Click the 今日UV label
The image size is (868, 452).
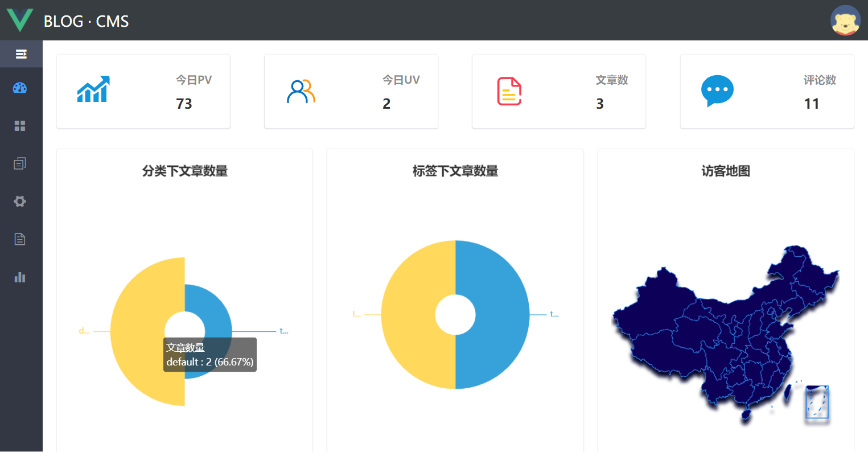(x=401, y=80)
